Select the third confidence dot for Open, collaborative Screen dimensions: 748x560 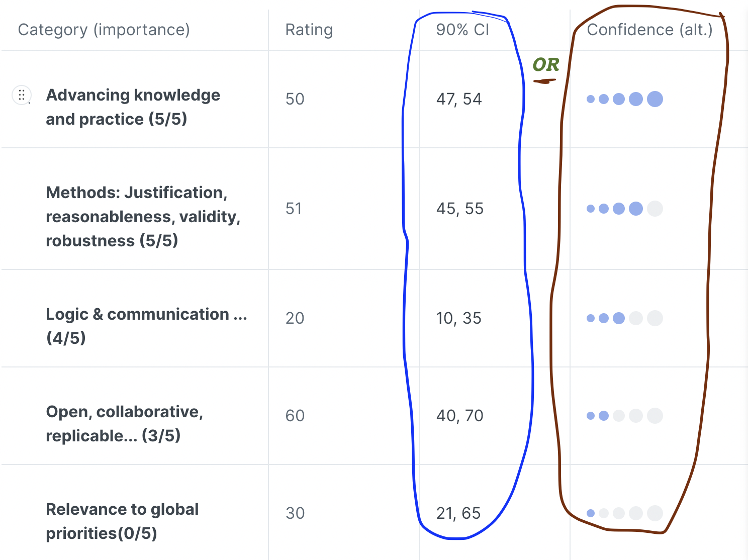(x=619, y=416)
